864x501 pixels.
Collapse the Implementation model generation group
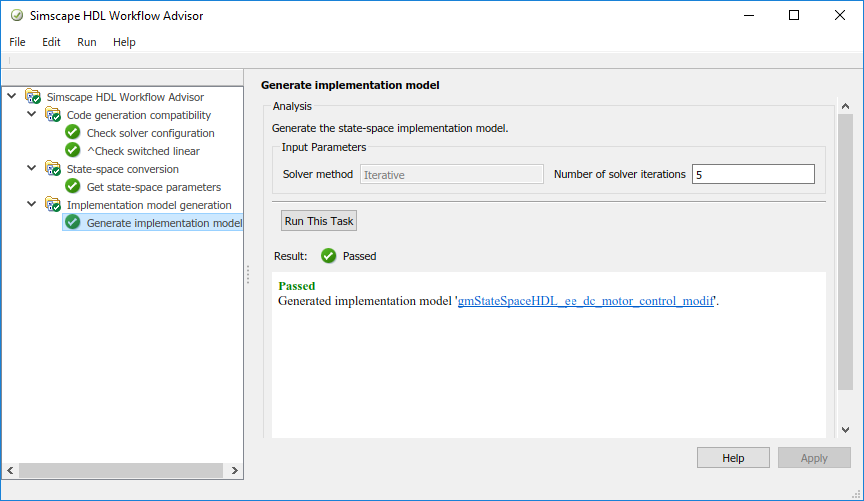tap(32, 205)
